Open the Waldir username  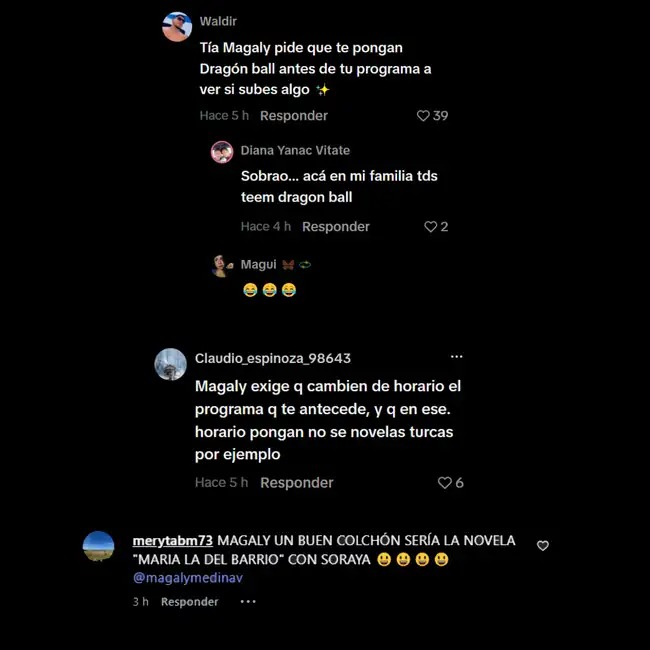click(x=218, y=21)
